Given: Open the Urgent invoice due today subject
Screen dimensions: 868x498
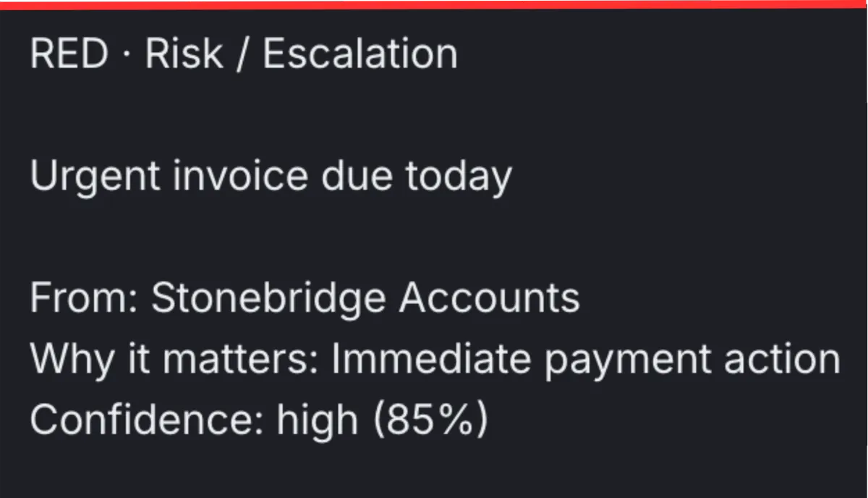Looking at the screenshot, I should coord(271,177).
